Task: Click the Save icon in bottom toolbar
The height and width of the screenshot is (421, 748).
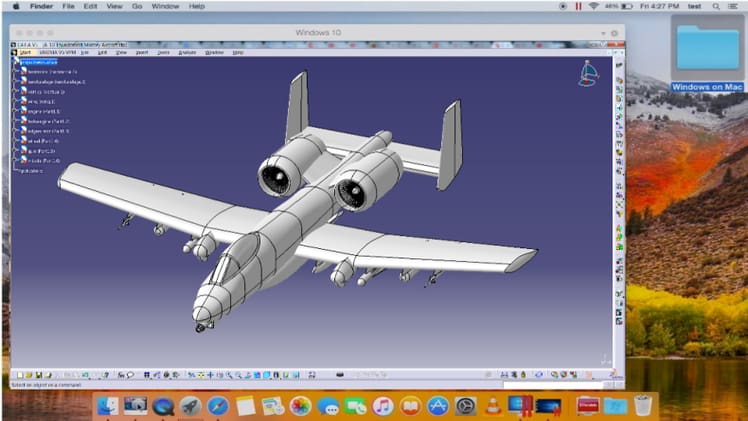Action: (36, 374)
